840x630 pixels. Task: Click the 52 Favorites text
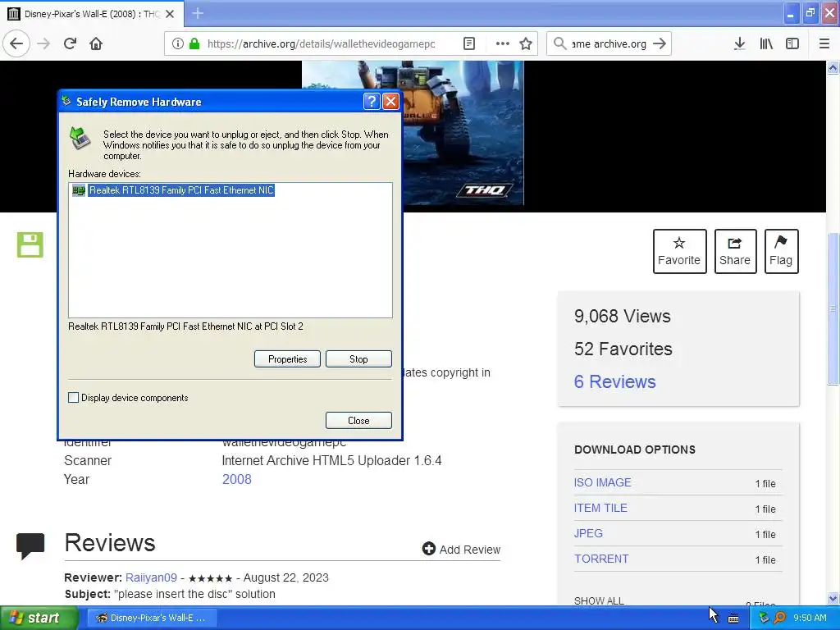pos(623,349)
